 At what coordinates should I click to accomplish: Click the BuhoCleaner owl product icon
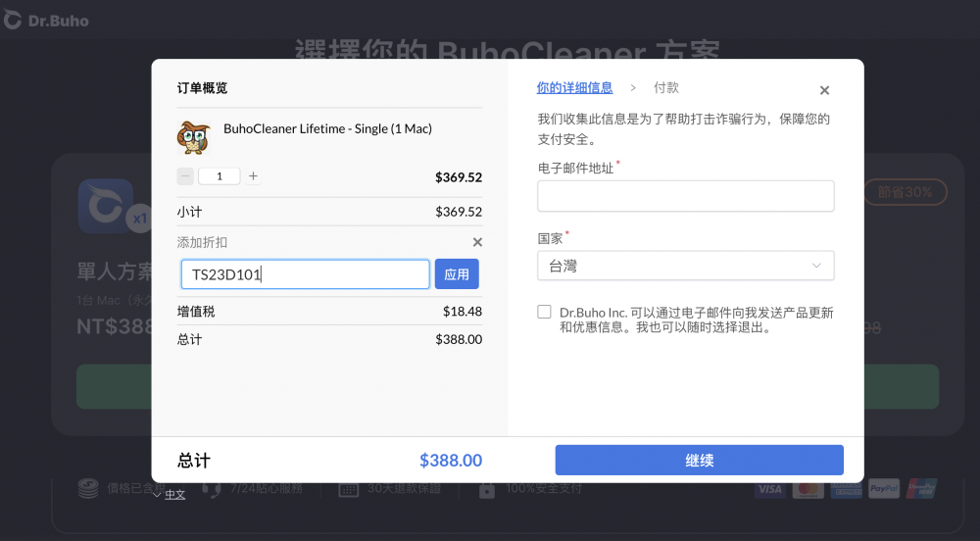(194, 137)
